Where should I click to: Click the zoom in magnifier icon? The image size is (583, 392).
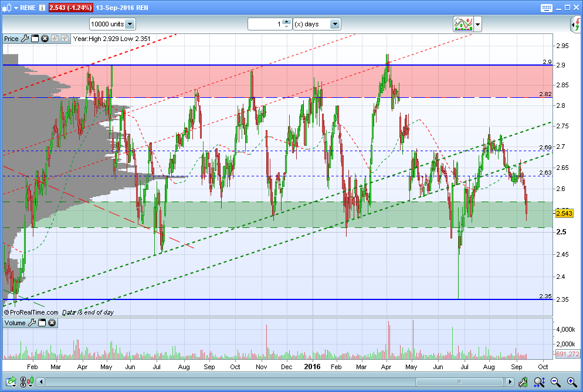coord(572,381)
